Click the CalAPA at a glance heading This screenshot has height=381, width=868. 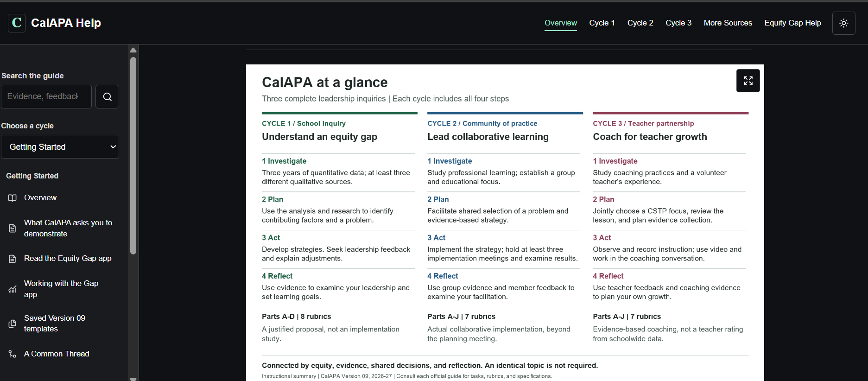click(324, 82)
